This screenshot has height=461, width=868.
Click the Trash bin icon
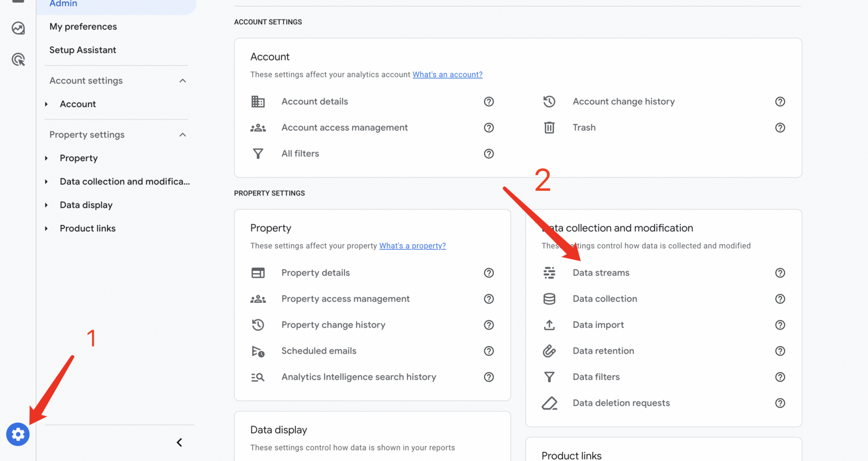[x=549, y=128]
